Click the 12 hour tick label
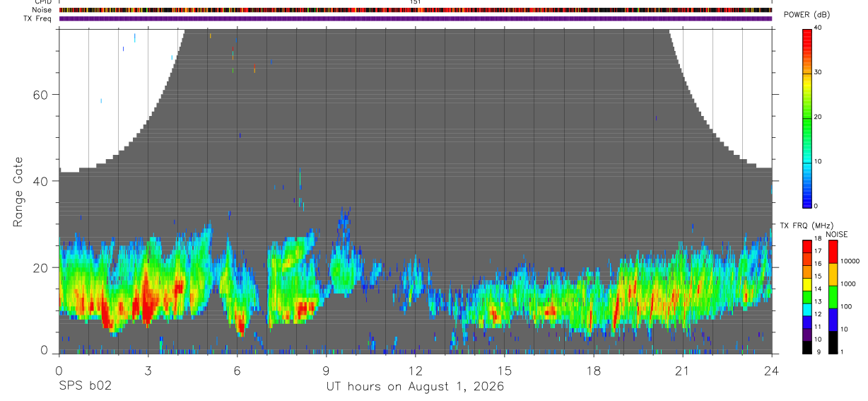868x401 pixels. click(415, 371)
